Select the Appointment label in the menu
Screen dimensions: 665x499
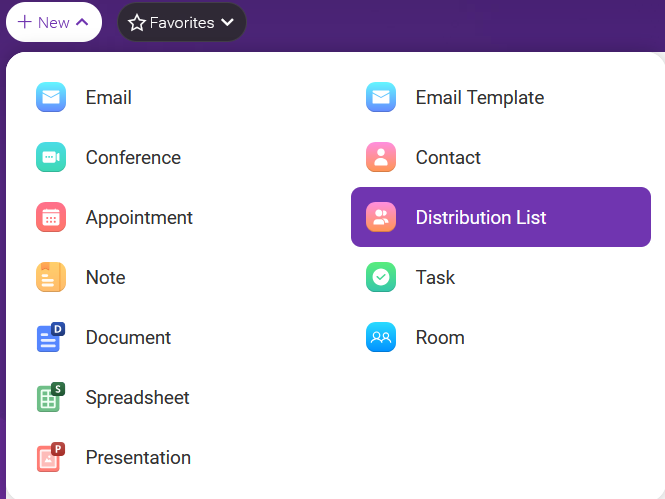click(x=139, y=218)
